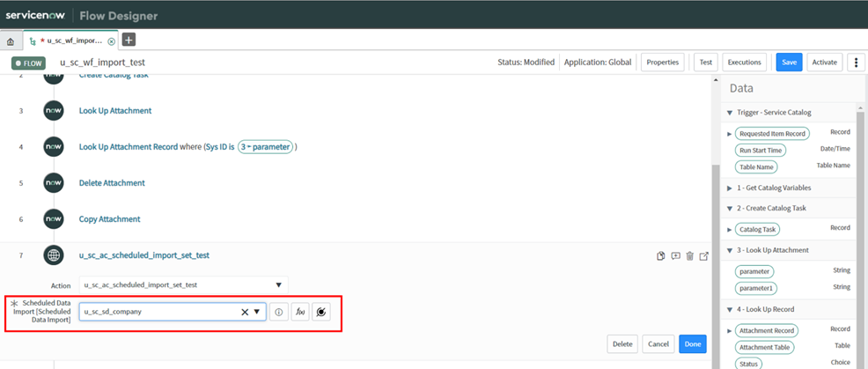Save the flow
Screen dimensions: 868x369
tap(789, 63)
